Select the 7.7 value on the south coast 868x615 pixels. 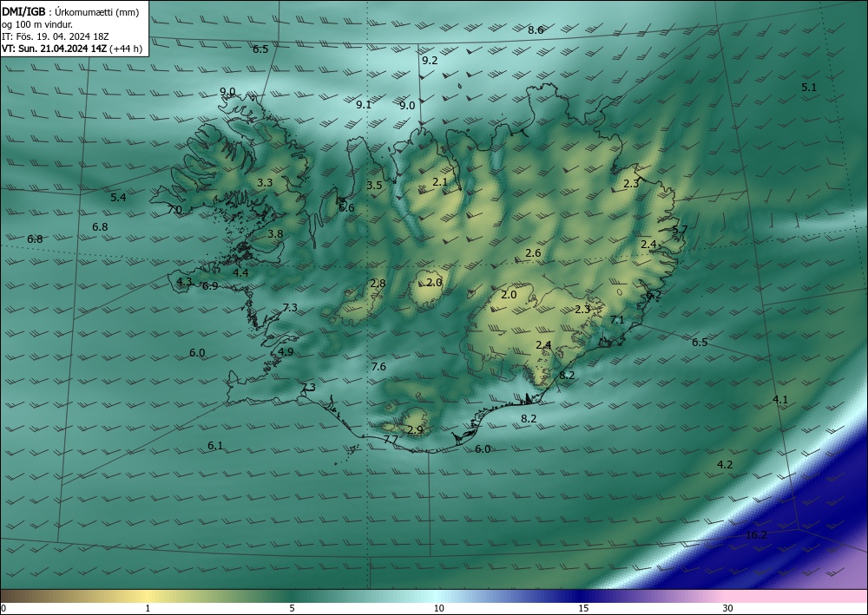pos(391,440)
